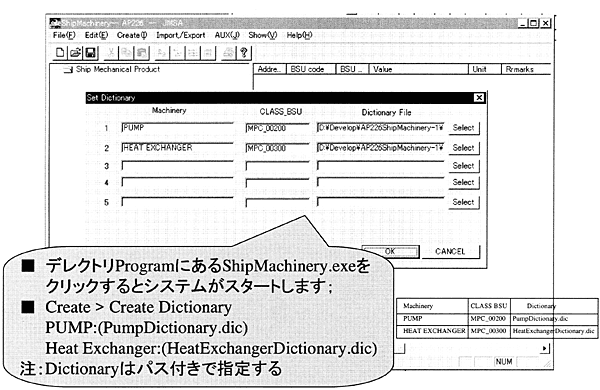Click the CLASS_BSU field with MPC_00300
The width and height of the screenshot is (600, 390).
pos(277,148)
